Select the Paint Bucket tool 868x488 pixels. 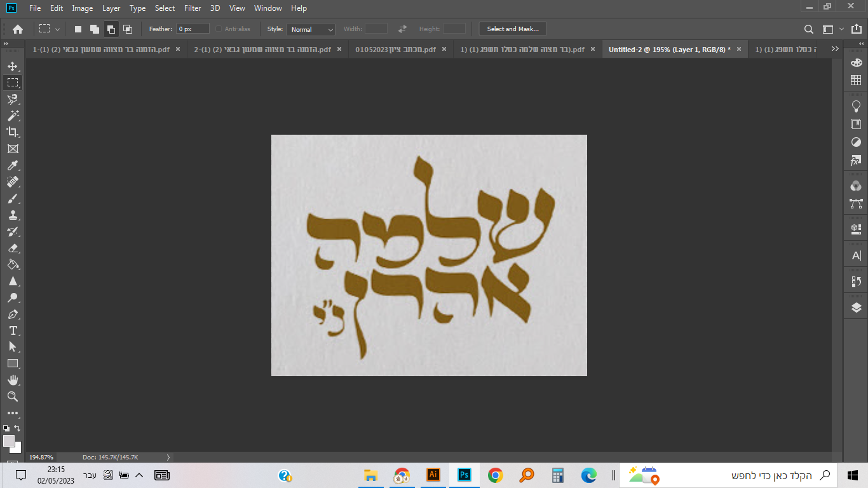tap(13, 264)
